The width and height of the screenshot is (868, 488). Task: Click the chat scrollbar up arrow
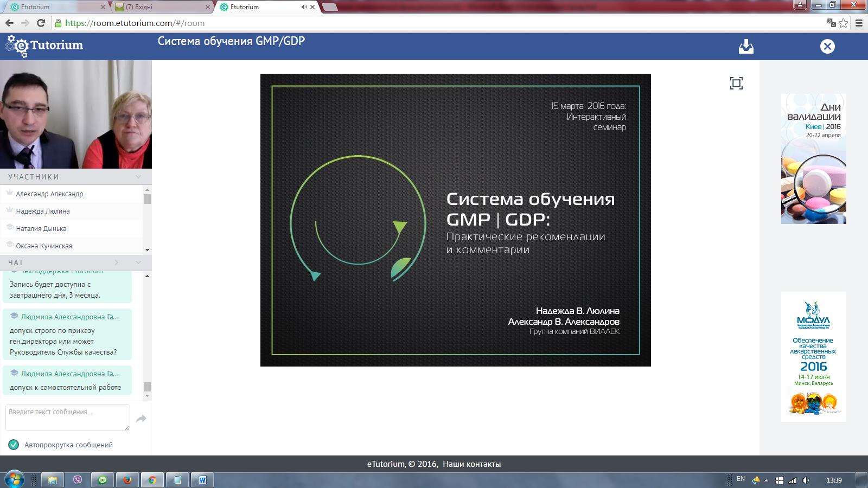[x=147, y=276]
